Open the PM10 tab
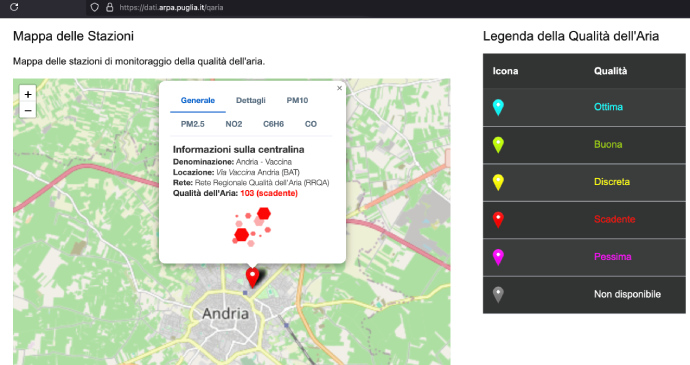This screenshot has height=365, width=690. tap(297, 100)
